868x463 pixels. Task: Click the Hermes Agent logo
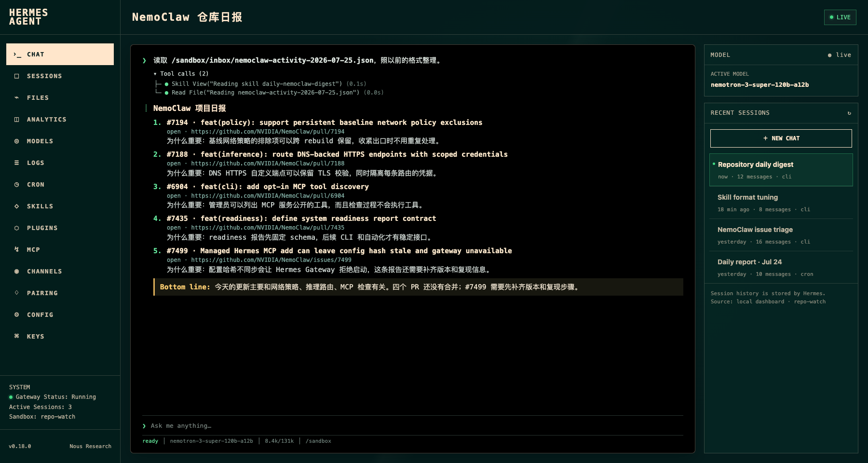click(x=28, y=17)
